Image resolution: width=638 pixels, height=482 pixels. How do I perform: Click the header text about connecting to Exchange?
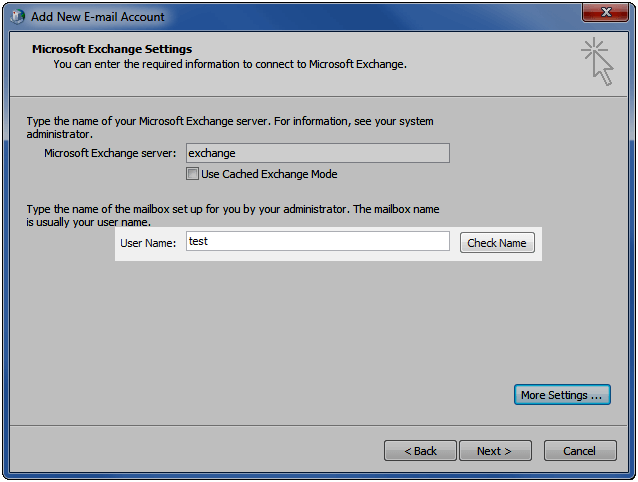230,64
